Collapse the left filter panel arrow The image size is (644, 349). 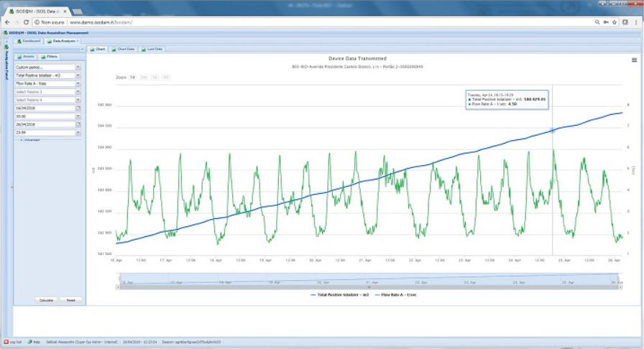coord(82,50)
